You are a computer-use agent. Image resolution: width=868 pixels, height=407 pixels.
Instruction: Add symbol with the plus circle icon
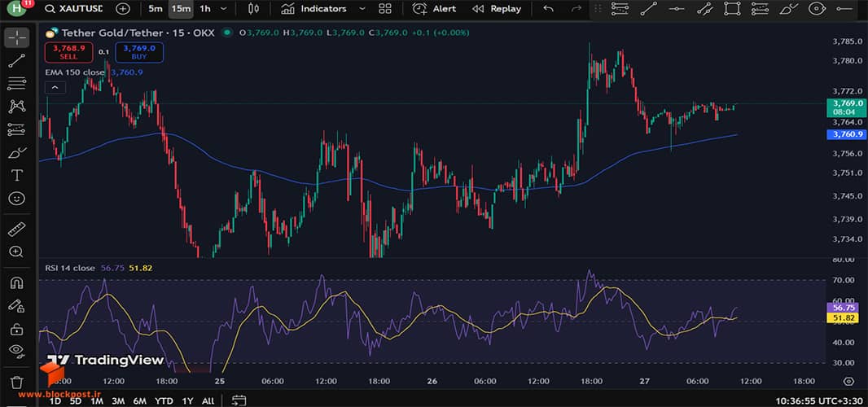coord(123,9)
